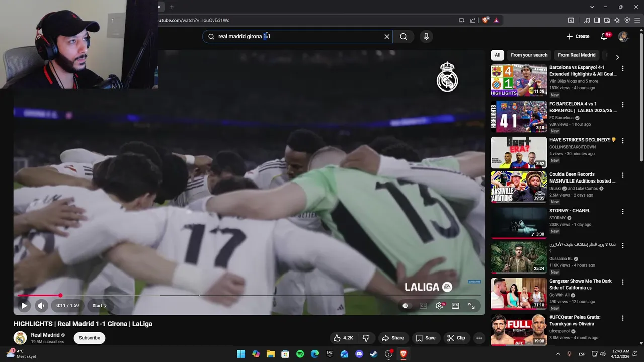Play the video with the play button
Image resolution: width=644 pixels, height=362 pixels.
point(24,305)
